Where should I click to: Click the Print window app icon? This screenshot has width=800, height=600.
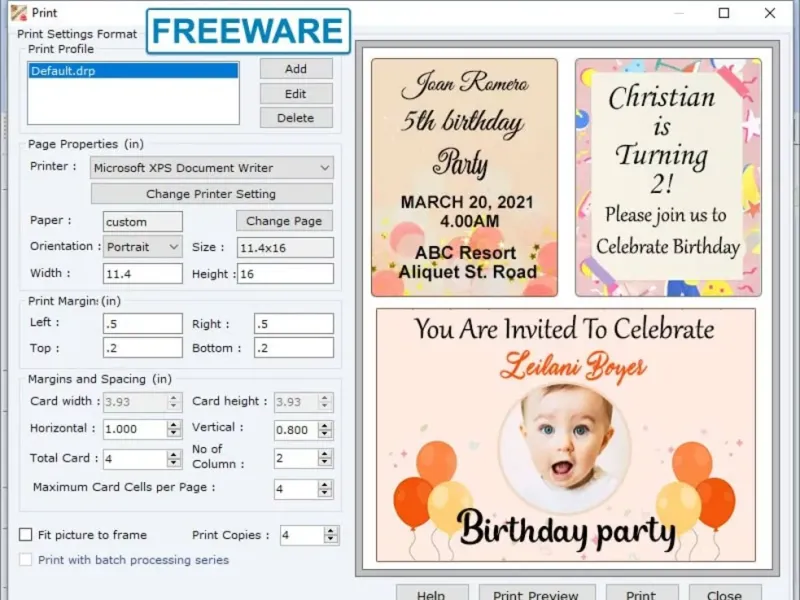coord(19,13)
